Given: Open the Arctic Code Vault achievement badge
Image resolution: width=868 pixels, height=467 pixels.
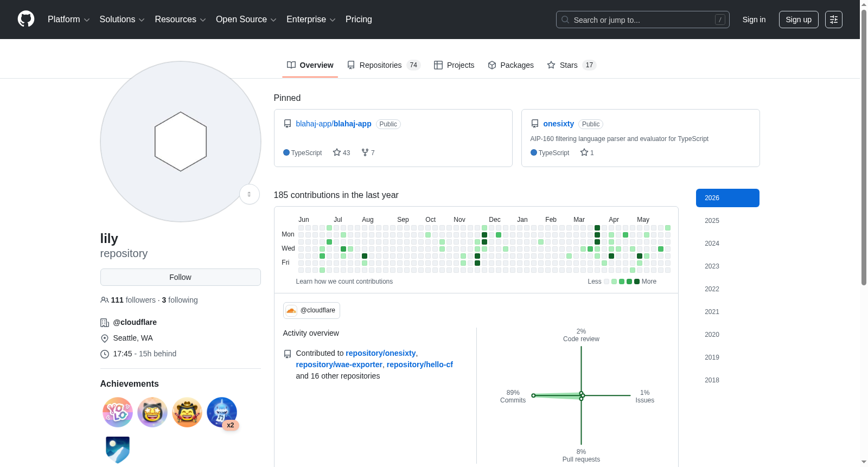Looking at the screenshot, I should pyautogui.click(x=118, y=449).
